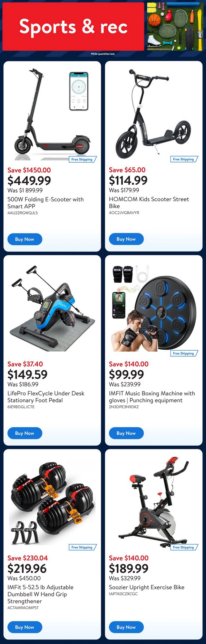Click Free Shipping badge on kids scooter card

pos(184,159)
